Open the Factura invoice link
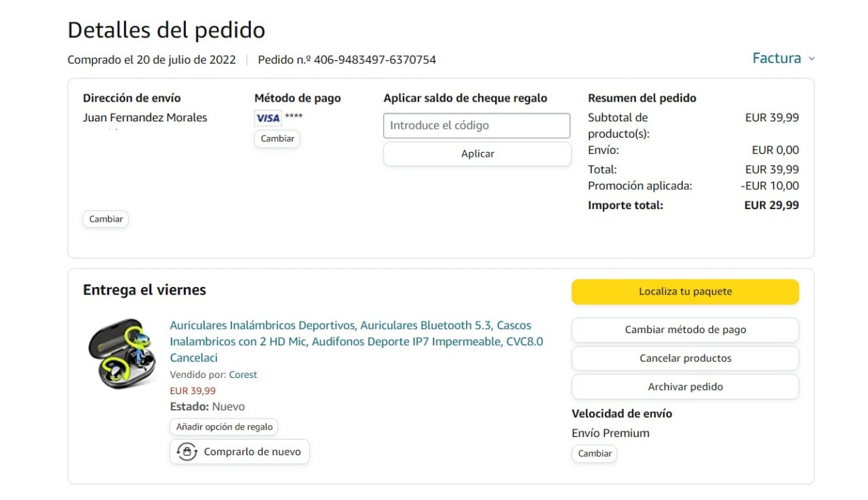Screen dimensions: 868x500 tap(776, 58)
